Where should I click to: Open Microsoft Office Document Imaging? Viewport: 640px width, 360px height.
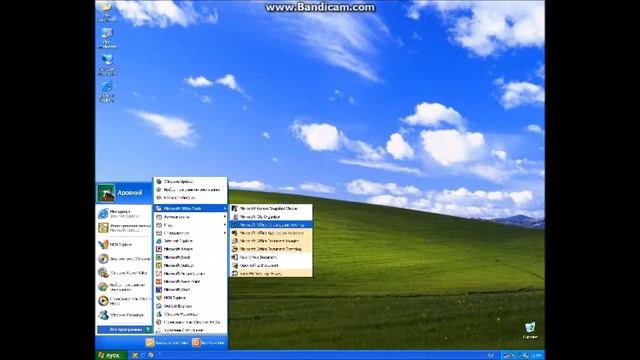[271, 241]
